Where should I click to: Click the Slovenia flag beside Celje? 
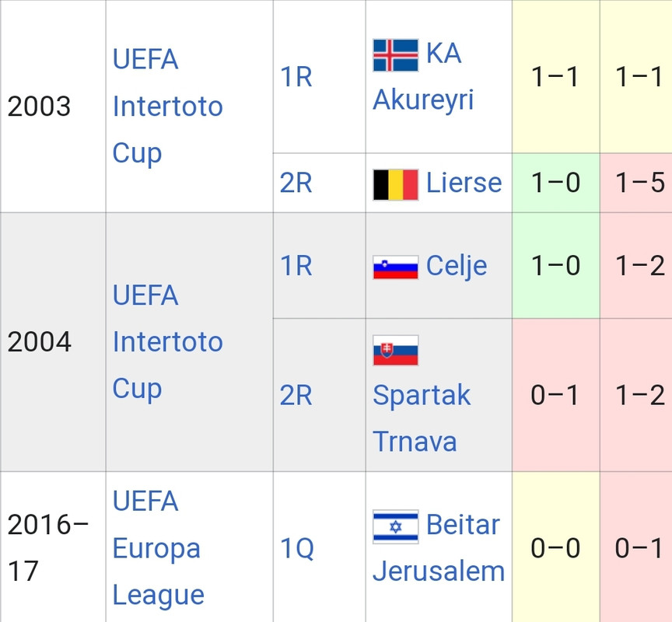(x=396, y=267)
